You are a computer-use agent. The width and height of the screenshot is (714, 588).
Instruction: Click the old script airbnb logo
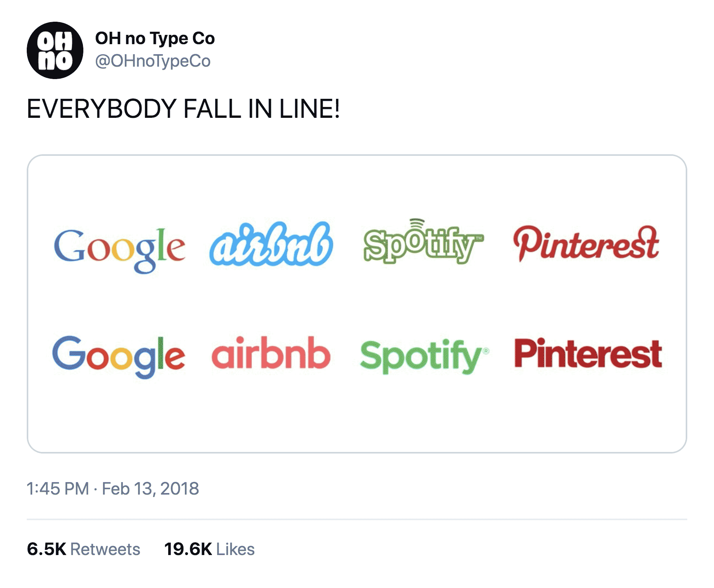tap(271, 244)
